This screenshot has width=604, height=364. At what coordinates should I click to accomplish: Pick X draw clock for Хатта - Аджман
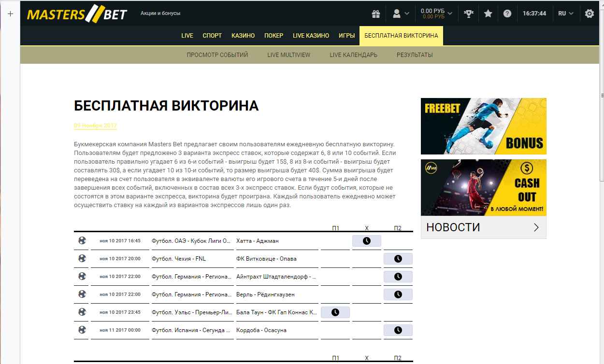tap(367, 241)
